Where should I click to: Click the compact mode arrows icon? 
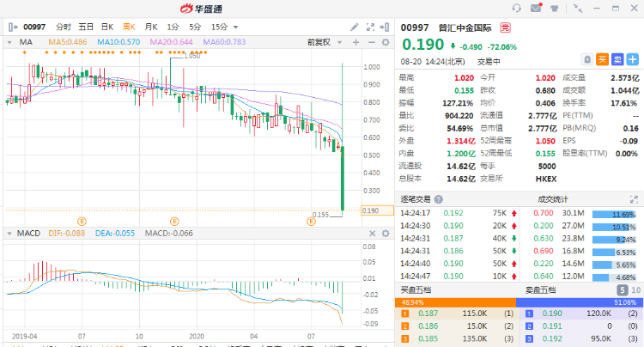coord(578,9)
